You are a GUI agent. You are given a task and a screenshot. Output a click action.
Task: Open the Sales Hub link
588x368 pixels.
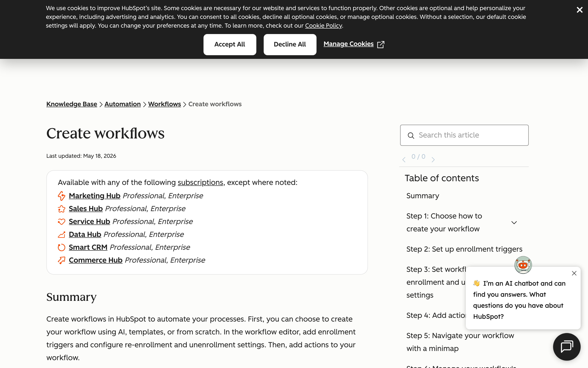point(86,209)
